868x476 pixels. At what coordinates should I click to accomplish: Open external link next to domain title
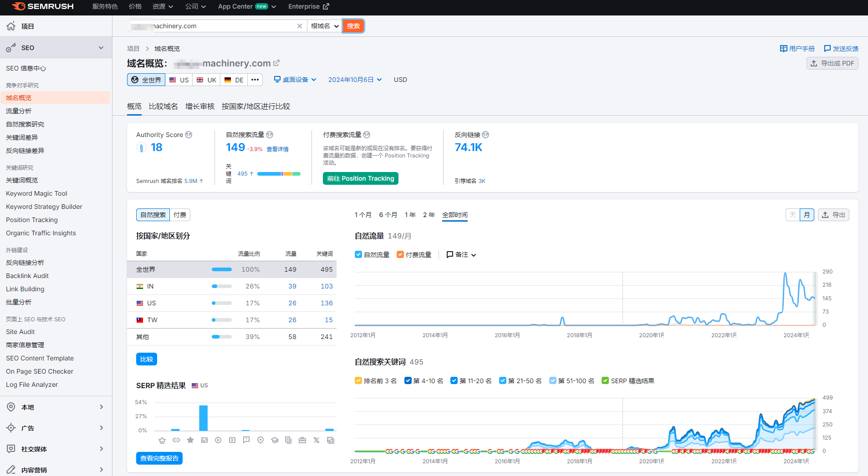pos(276,63)
